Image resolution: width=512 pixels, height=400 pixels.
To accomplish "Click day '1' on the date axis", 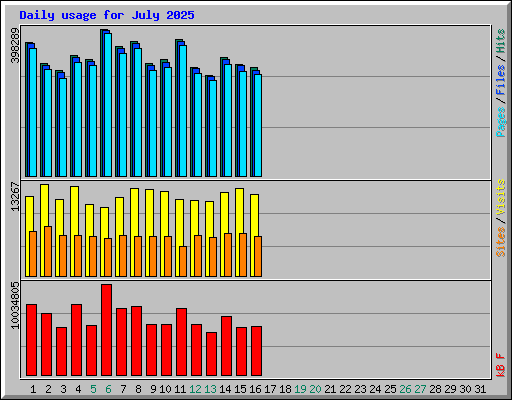I will tap(33, 389).
